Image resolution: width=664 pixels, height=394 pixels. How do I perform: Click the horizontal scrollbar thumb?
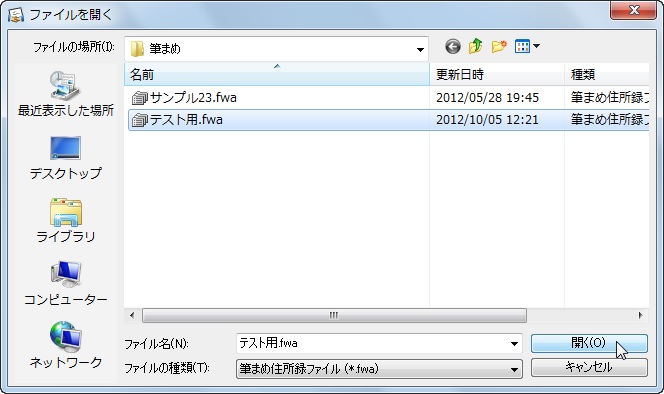(x=334, y=316)
